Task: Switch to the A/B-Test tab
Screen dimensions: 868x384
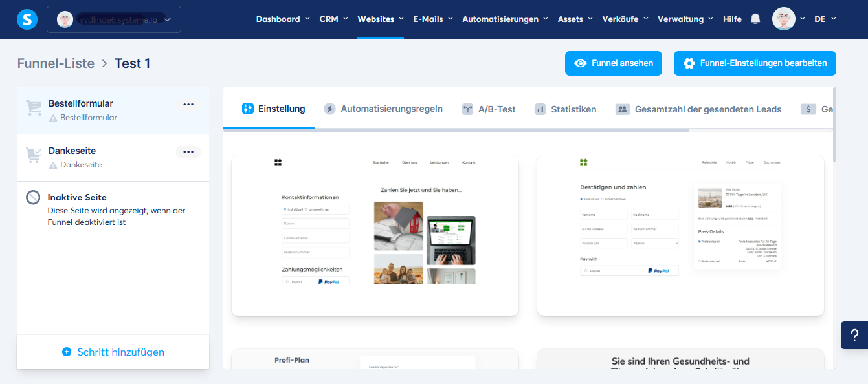Action: [x=489, y=109]
